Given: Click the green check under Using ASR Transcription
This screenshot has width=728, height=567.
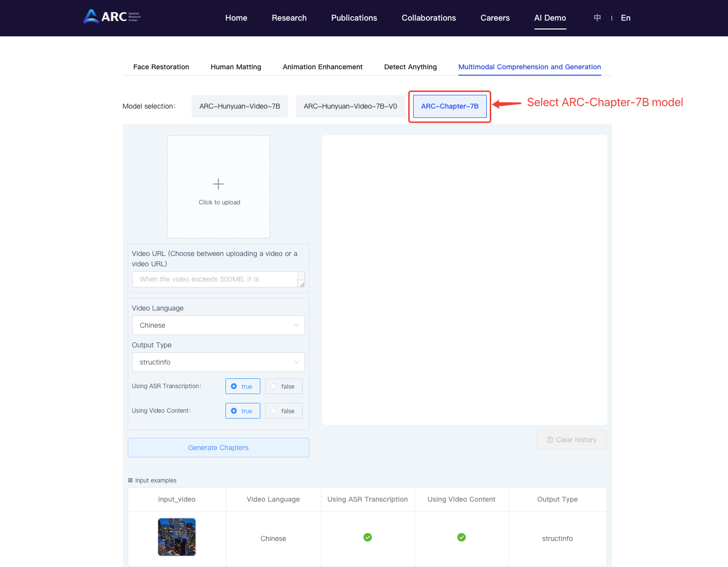Looking at the screenshot, I should (x=367, y=538).
